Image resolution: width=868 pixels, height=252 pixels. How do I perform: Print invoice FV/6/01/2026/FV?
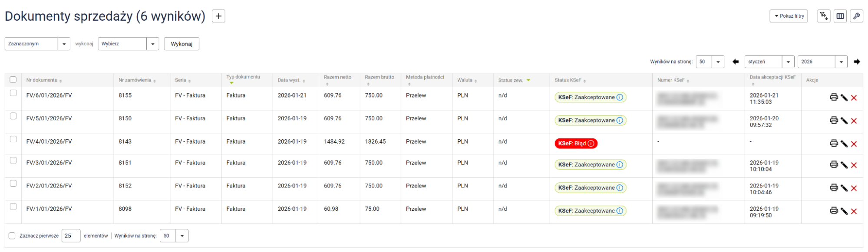[x=833, y=97]
